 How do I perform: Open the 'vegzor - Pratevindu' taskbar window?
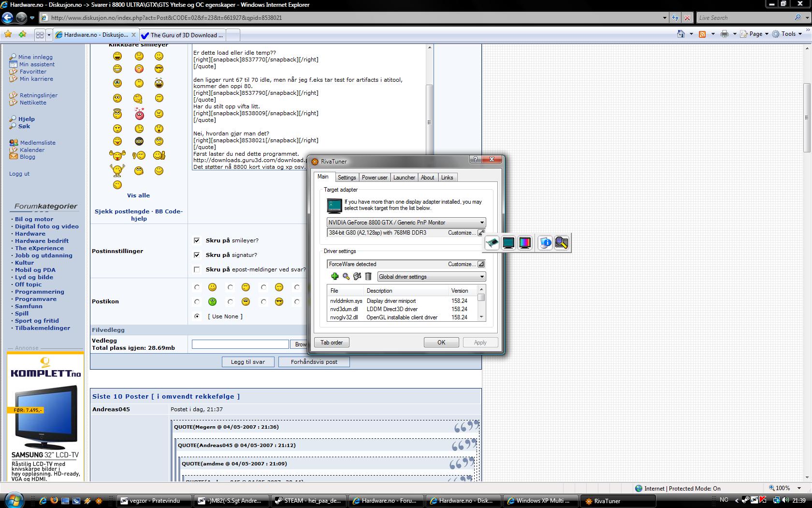[155, 501]
